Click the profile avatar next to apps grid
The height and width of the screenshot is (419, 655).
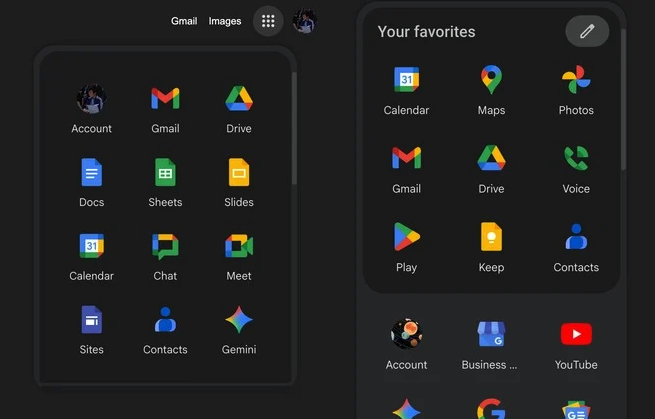point(305,21)
